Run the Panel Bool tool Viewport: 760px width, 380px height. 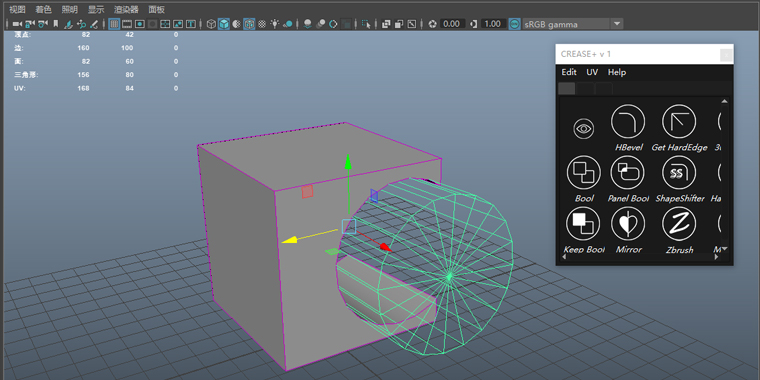[x=628, y=173]
